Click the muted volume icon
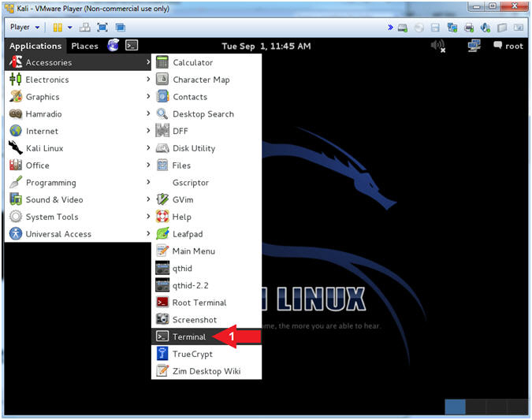Screen dimensions: 532x420 tap(438, 46)
